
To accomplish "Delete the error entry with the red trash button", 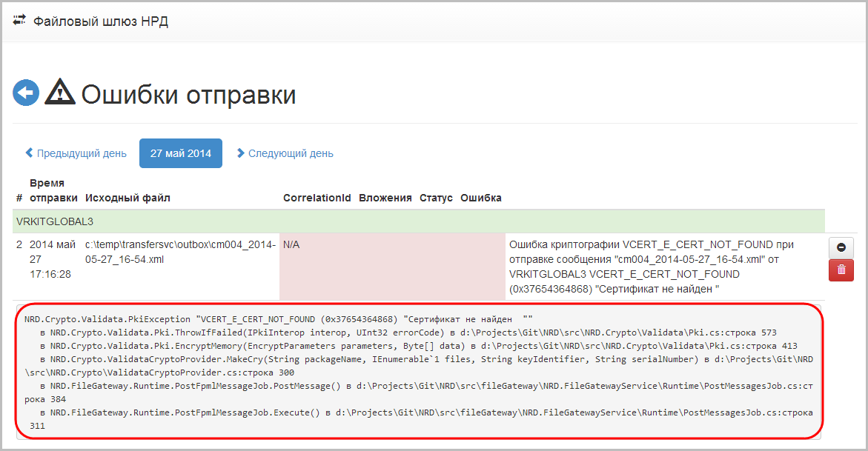I will point(841,270).
